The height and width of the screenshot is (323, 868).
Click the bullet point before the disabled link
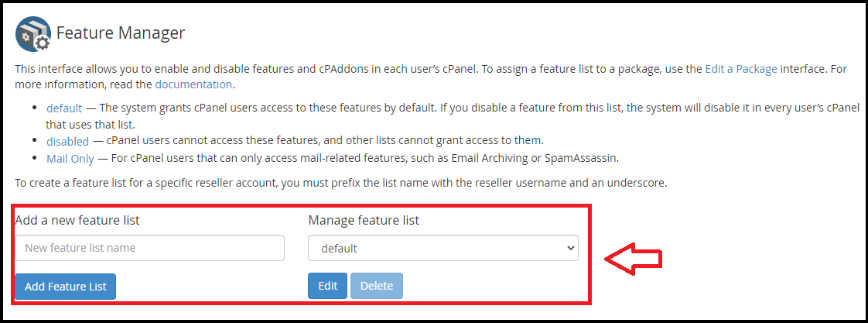pos(35,141)
